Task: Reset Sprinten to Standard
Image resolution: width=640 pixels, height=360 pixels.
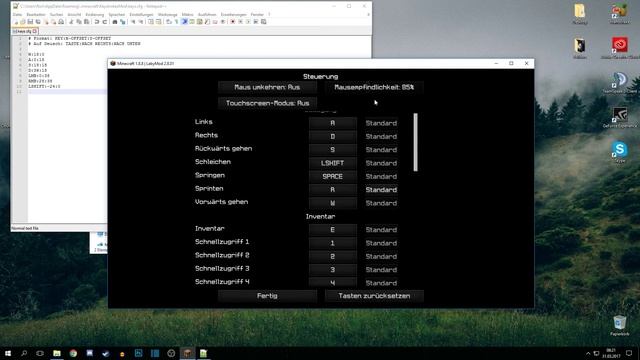Action: (381, 190)
